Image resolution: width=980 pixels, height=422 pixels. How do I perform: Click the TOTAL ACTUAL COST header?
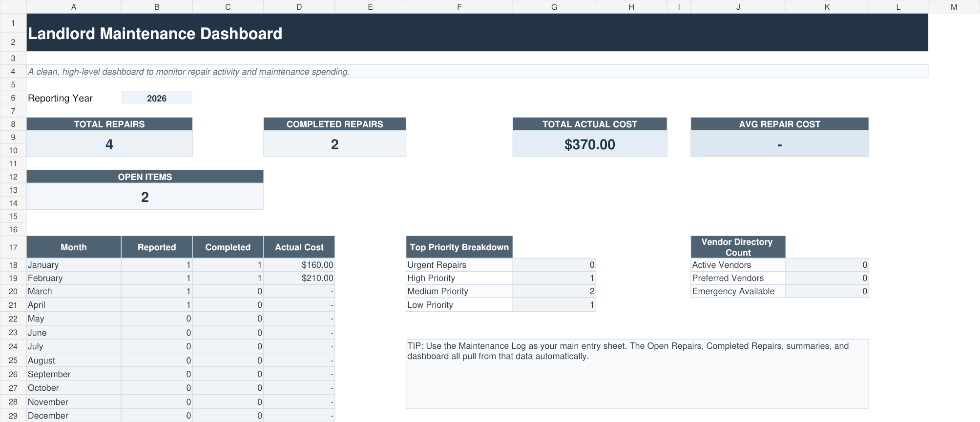590,124
